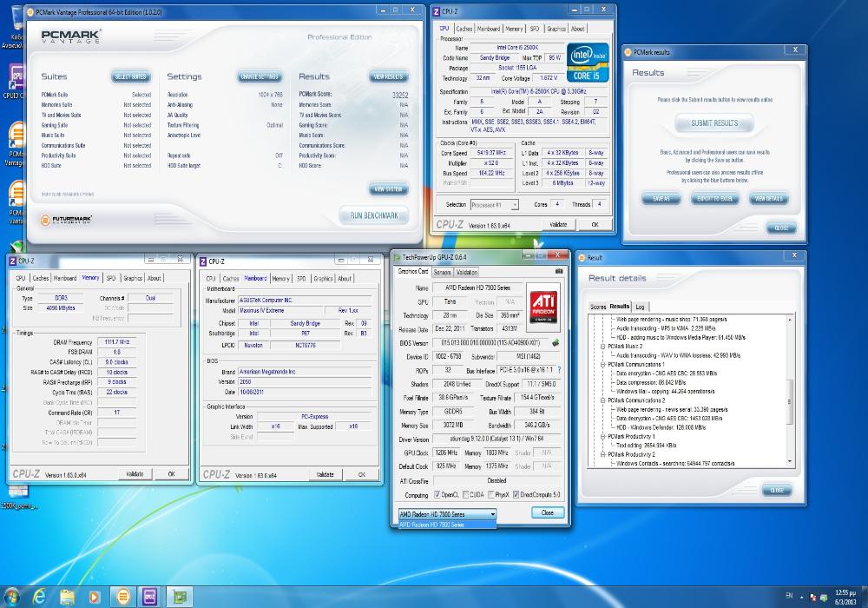868x608 pixels.
Task: Click Close button in GPU-Z
Action: point(548,512)
